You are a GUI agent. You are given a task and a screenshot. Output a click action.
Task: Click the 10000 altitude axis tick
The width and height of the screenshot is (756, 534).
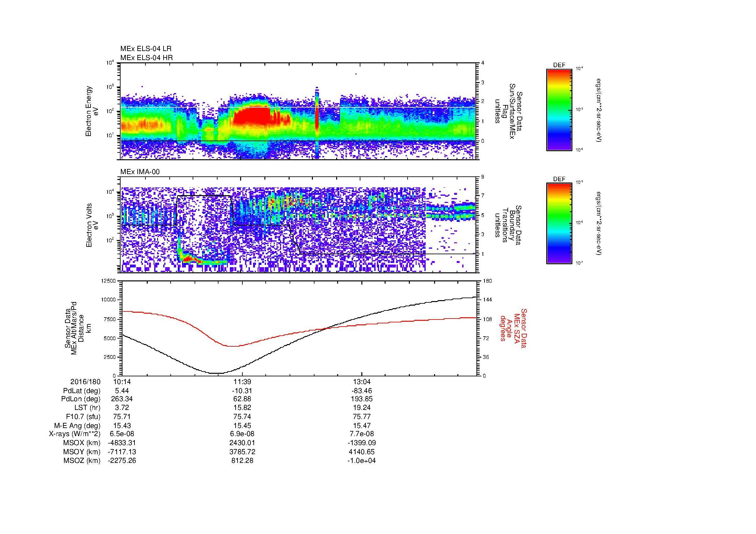109,300
